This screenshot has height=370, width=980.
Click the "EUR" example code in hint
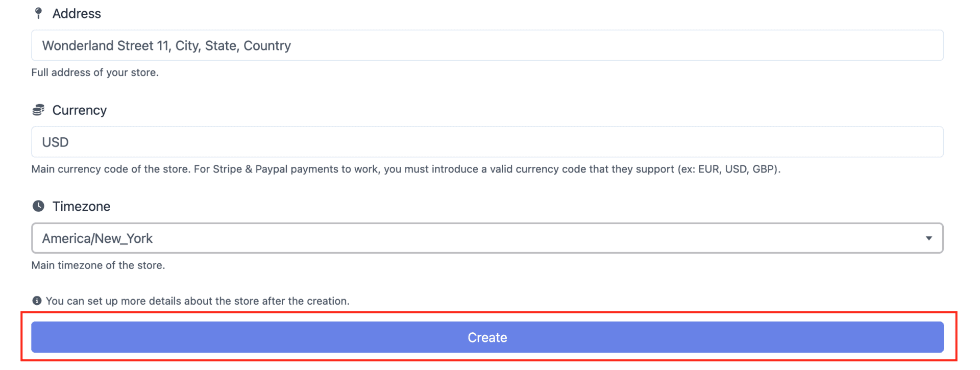click(708, 169)
